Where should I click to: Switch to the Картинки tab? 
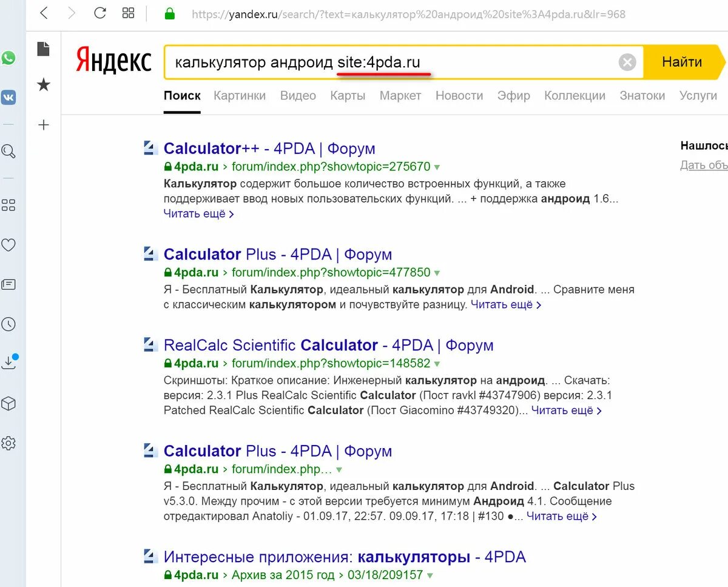click(240, 95)
